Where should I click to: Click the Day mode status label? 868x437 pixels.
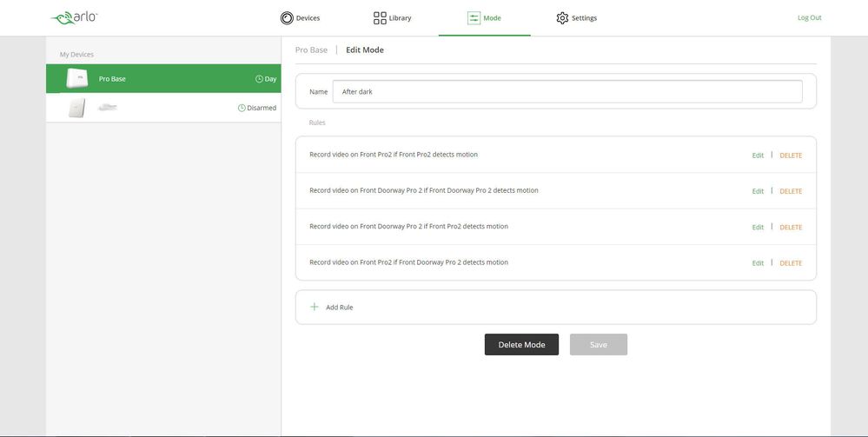pos(271,79)
